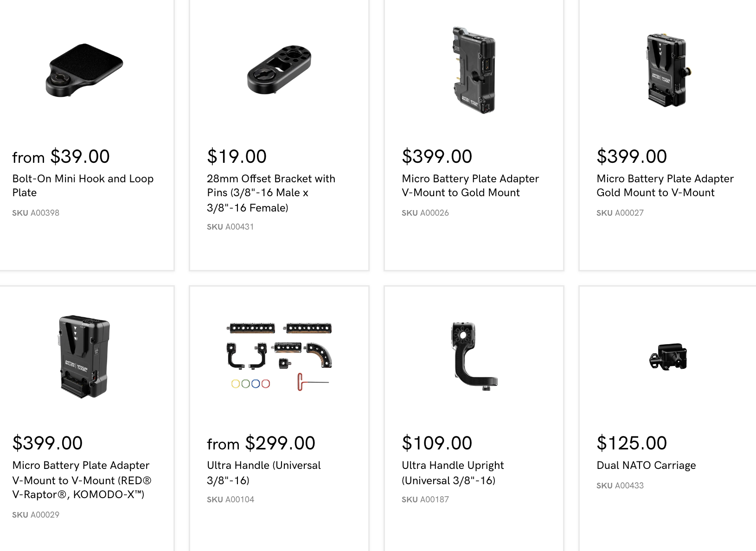Click the Dual NATO Carriage title link

(646, 465)
